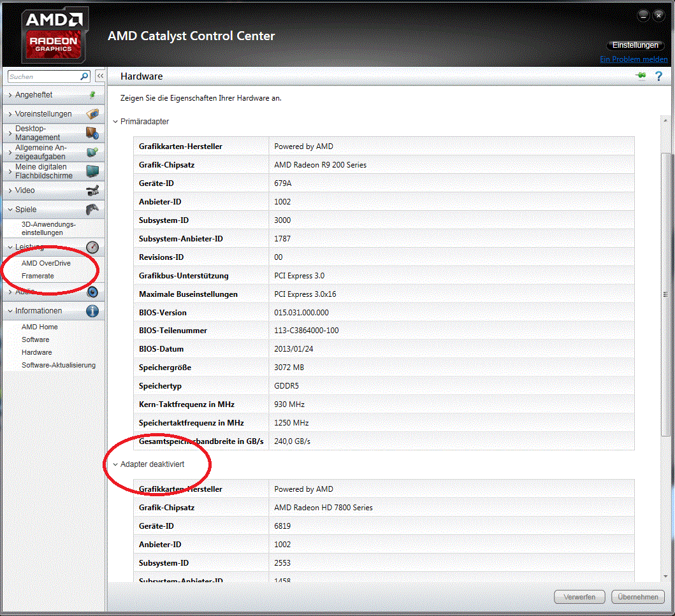Open Software-Aktualisierung page
Viewport: 675px width, 616px height.
click(x=59, y=365)
